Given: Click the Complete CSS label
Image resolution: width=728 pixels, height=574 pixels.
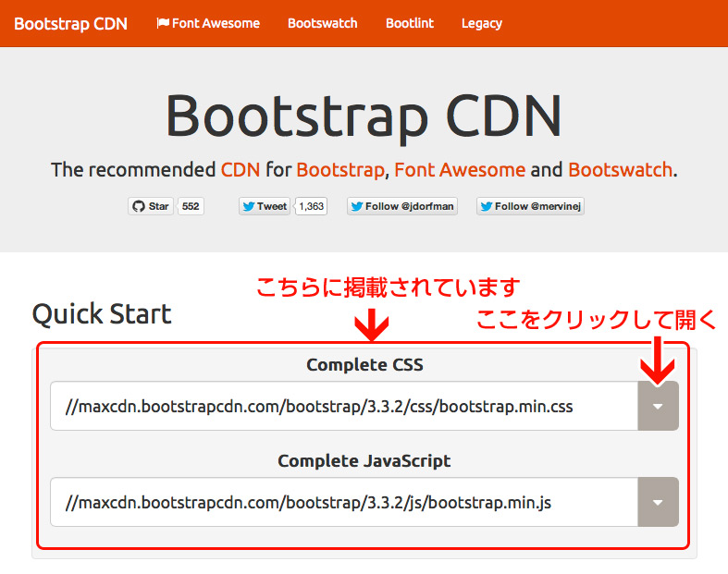Looking at the screenshot, I should pos(364,365).
